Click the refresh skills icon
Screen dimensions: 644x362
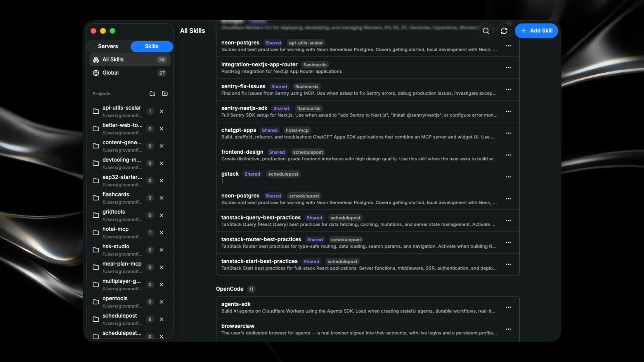point(504,31)
